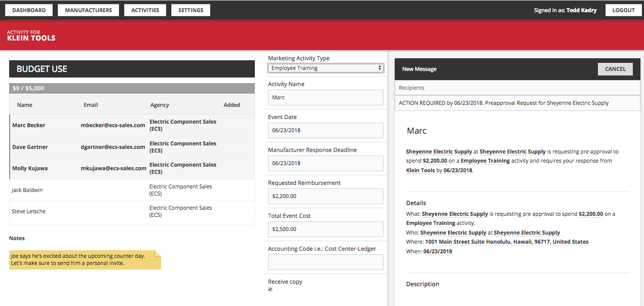The width and height of the screenshot is (644, 306).
Task: Click the $0 / $5,000 budget bar
Action: (132, 88)
